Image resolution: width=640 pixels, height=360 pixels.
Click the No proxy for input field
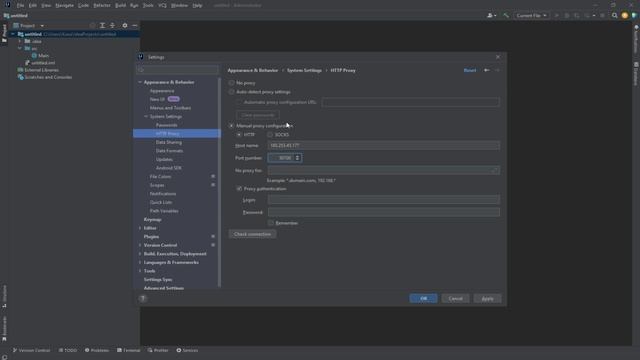tap(384, 170)
